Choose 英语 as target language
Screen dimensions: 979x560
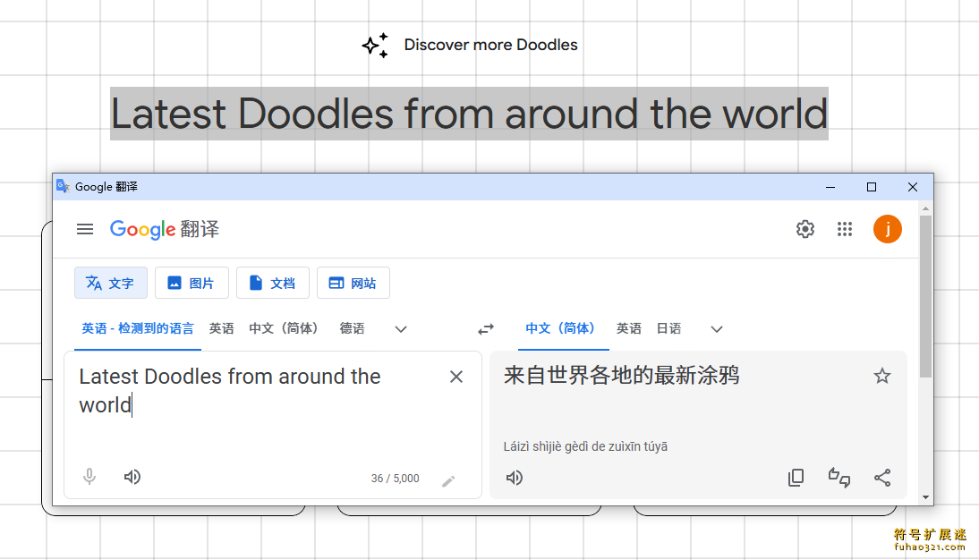629,328
